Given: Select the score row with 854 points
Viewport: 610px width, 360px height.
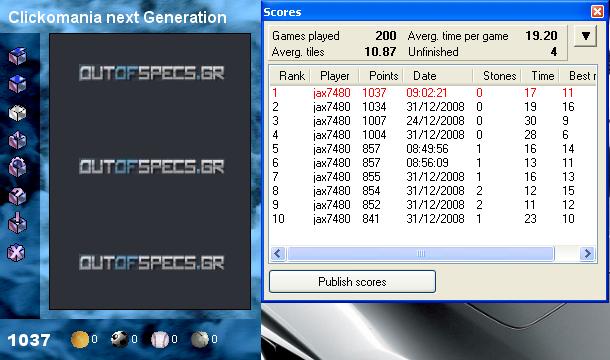Looking at the screenshot, I should (x=433, y=191).
